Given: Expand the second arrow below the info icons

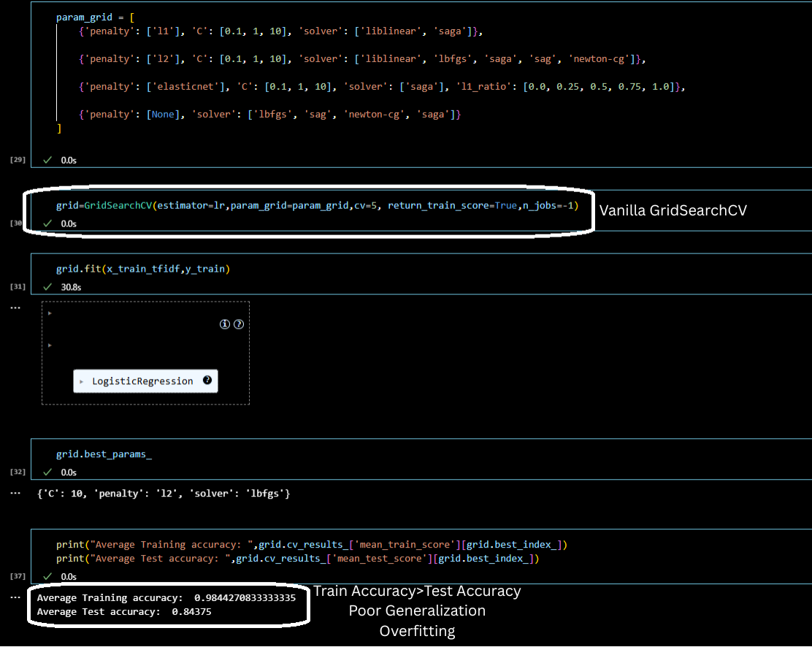Looking at the screenshot, I should (50, 345).
